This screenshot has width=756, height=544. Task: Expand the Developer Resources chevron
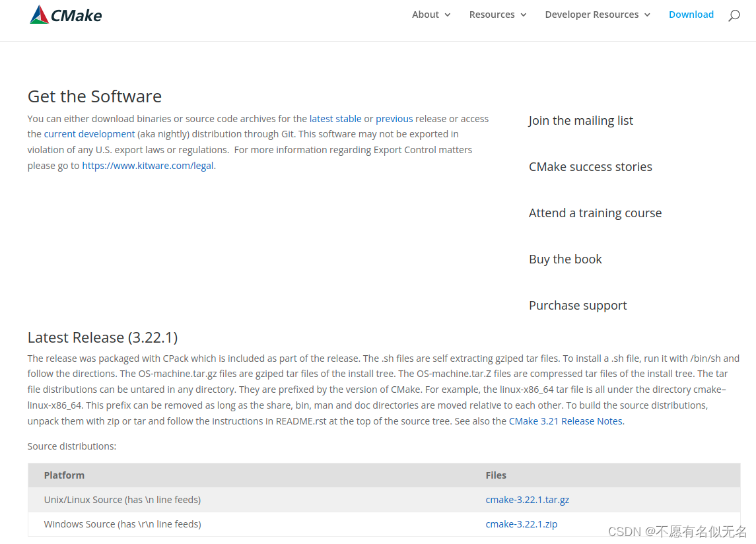(x=647, y=15)
